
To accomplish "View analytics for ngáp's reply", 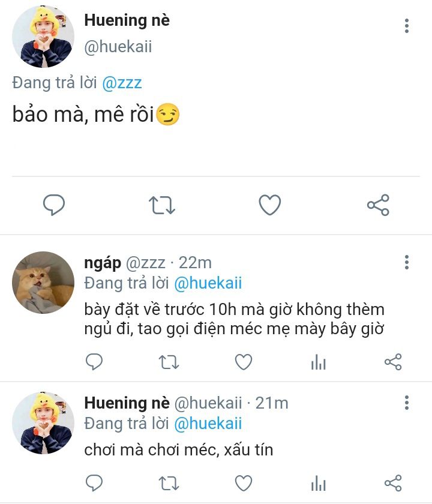I will (318, 362).
